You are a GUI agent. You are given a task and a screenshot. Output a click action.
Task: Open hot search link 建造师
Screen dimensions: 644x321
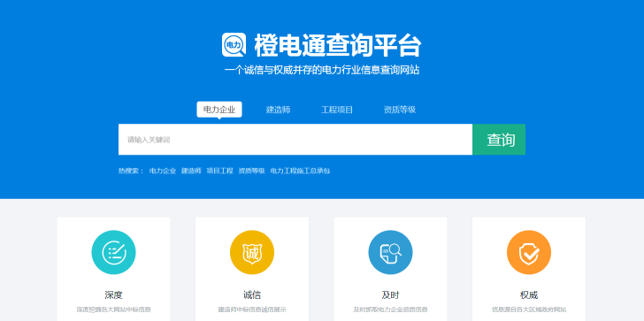191,171
